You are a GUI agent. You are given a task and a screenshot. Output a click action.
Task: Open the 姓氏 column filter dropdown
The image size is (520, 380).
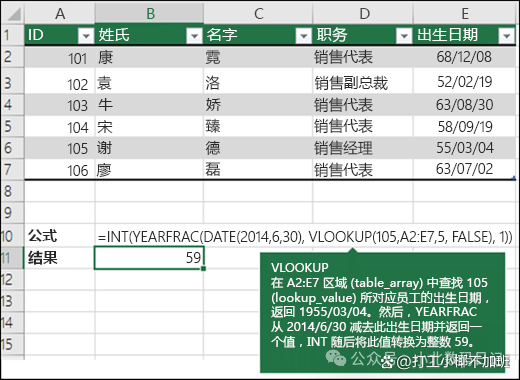pyautogui.click(x=194, y=36)
